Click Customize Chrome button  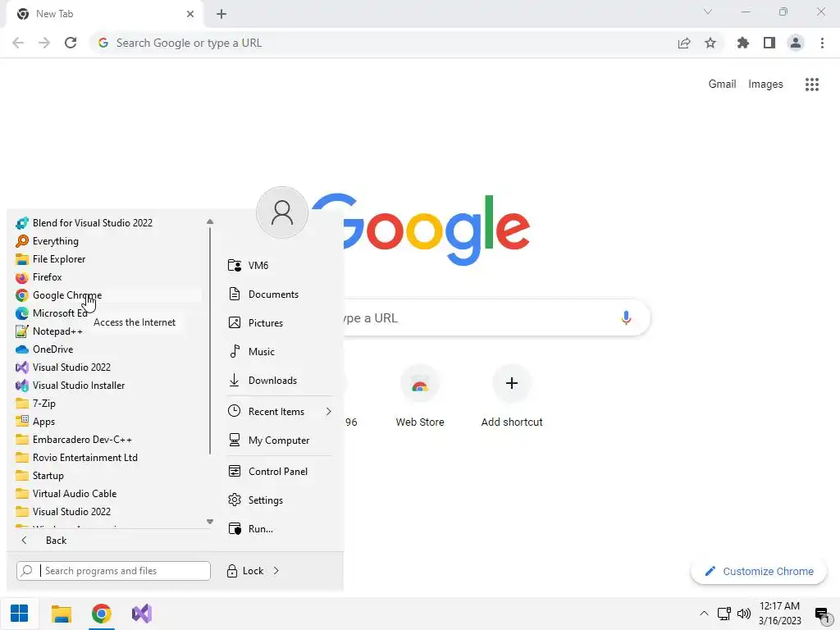[759, 571]
